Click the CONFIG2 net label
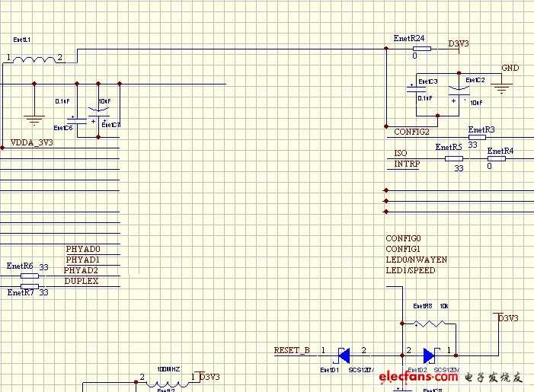This screenshot has width=534, height=392. click(x=411, y=132)
